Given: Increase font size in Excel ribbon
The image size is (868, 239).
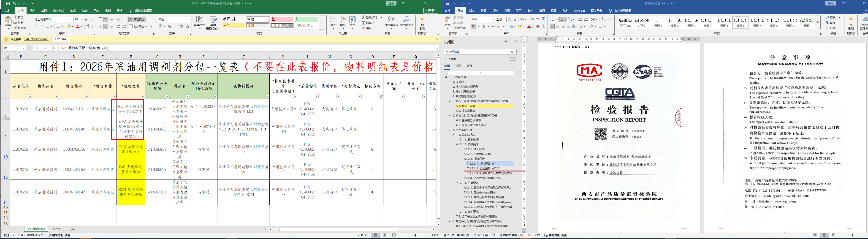Looking at the screenshot, I should [x=87, y=19].
